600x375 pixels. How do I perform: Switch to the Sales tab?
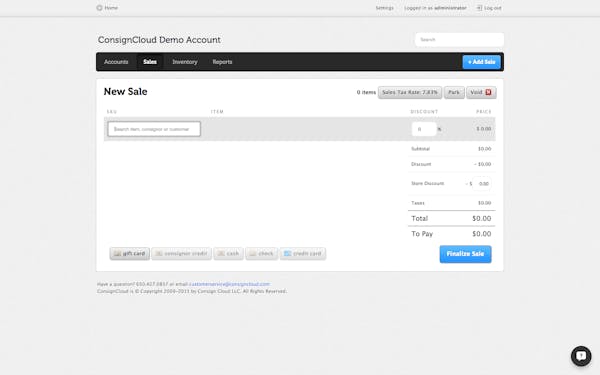[x=150, y=62]
